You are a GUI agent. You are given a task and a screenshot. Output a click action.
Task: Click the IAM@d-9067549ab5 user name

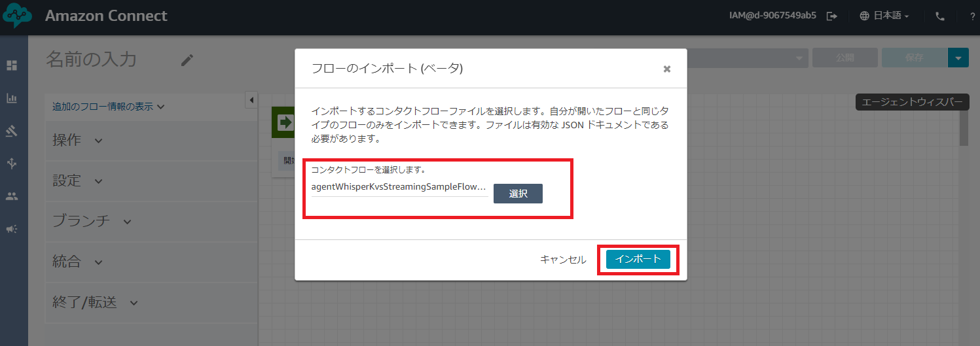[772, 16]
